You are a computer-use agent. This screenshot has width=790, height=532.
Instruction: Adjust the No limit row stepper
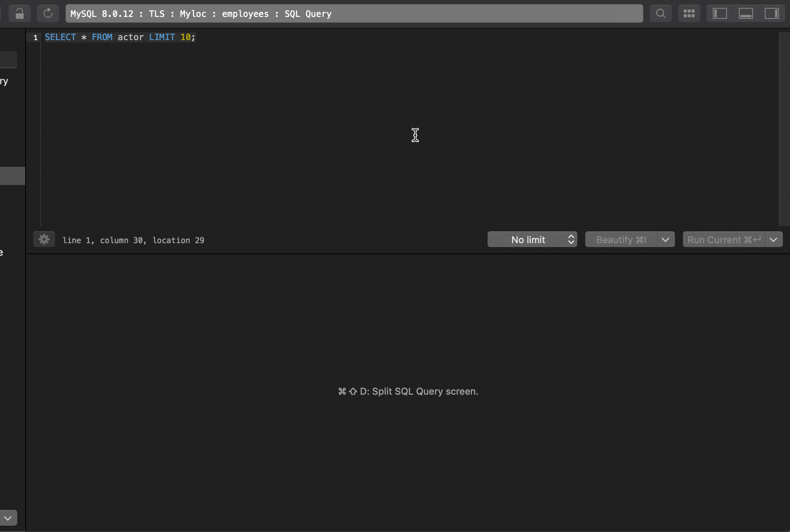click(x=571, y=239)
